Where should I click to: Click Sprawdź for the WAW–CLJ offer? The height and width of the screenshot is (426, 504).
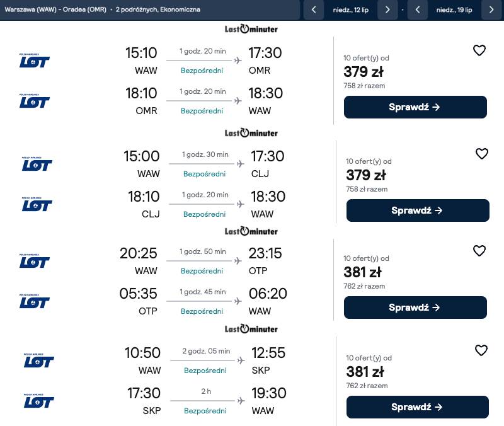418,210
